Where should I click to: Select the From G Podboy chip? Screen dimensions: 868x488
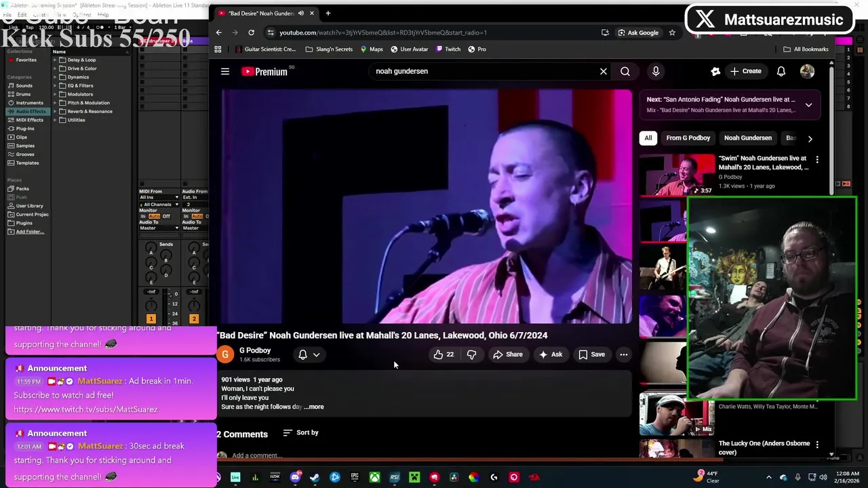coord(688,138)
